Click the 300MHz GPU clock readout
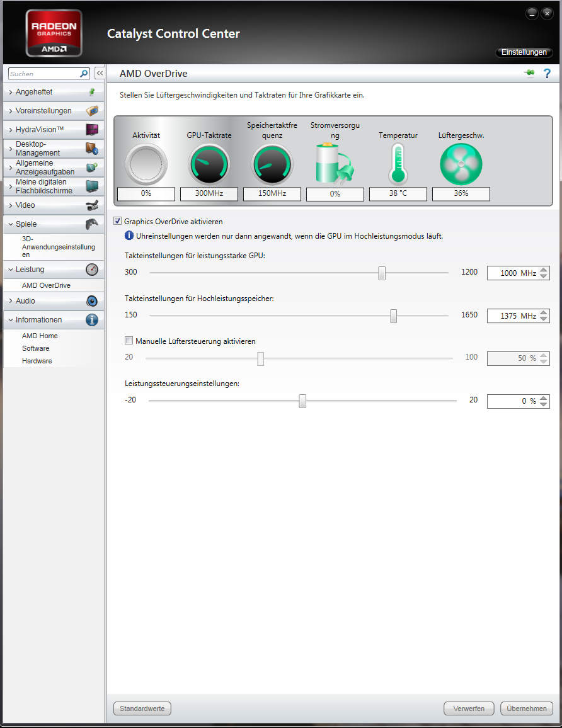562x728 pixels. tap(209, 193)
